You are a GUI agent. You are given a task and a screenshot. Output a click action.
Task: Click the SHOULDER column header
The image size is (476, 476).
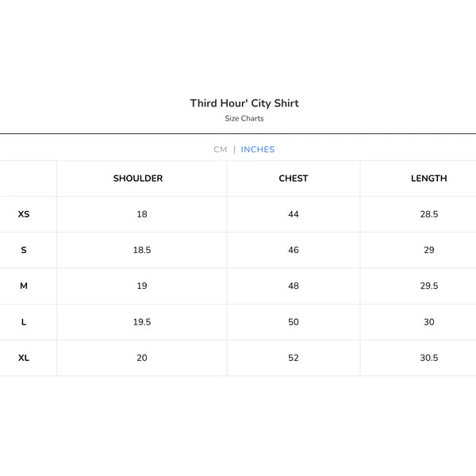click(x=138, y=178)
